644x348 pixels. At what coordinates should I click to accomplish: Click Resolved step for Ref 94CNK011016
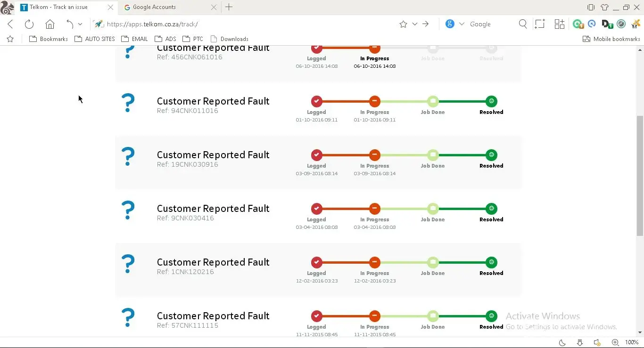click(x=491, y=101)
